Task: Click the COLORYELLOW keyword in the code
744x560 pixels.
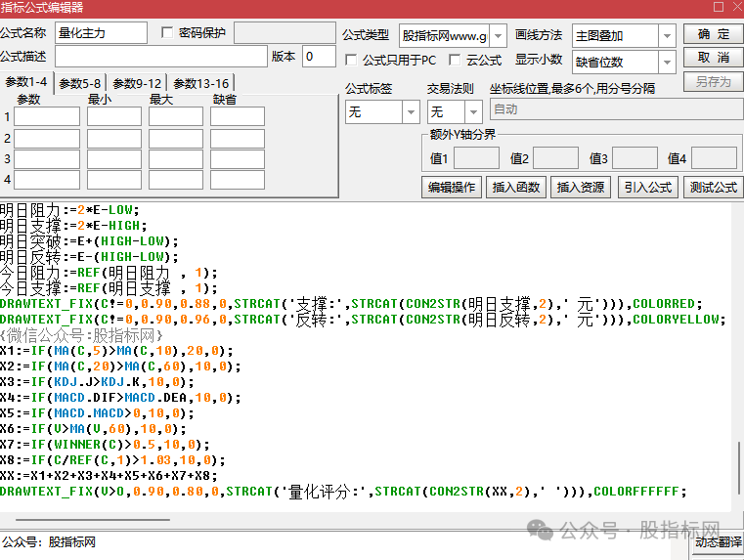Action: coord(676,320)
